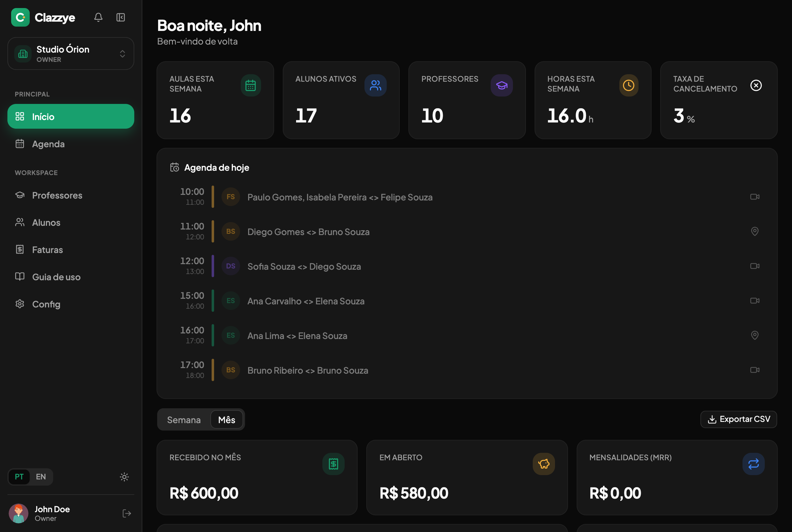Open Professores page in sidebar
This screenshot has width=792, height=532.
click(71, 195)
